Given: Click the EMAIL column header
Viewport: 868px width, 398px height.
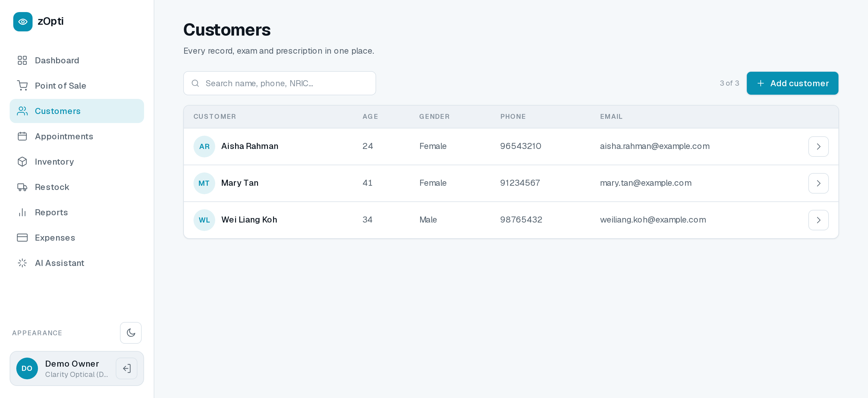Looking at the screenshot, I should 611,117.
